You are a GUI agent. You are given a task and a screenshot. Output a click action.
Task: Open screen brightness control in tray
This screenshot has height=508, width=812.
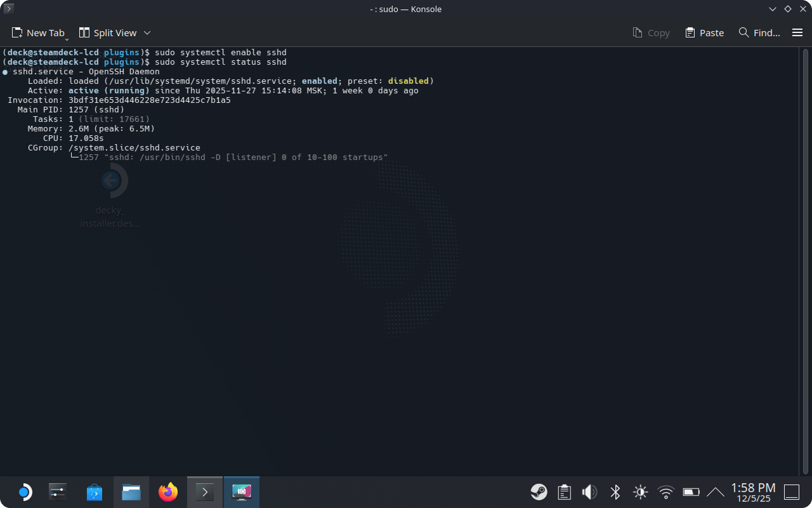coord(640,492)
